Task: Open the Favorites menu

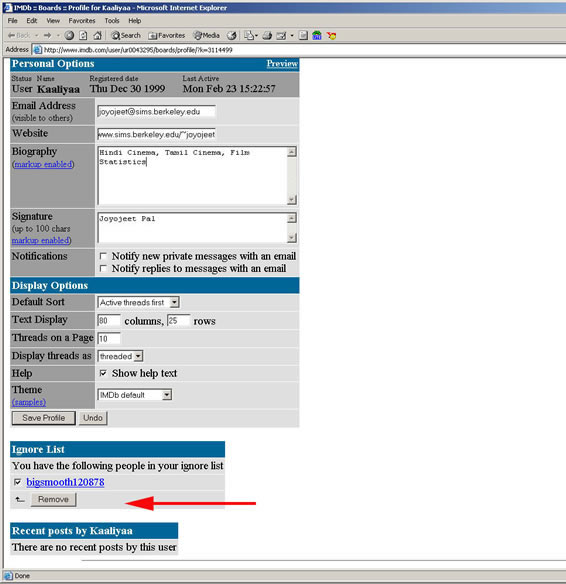Action: 82,21
